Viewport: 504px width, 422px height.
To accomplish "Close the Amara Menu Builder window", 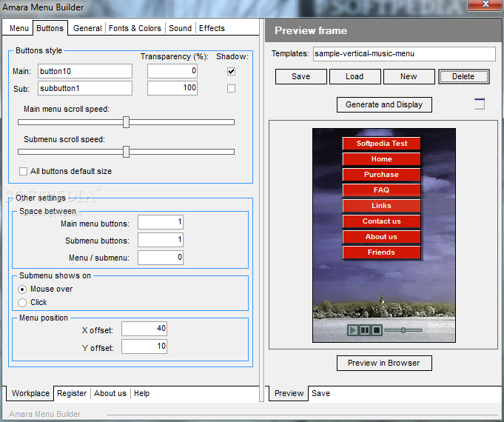I will (x=485, y=4).
